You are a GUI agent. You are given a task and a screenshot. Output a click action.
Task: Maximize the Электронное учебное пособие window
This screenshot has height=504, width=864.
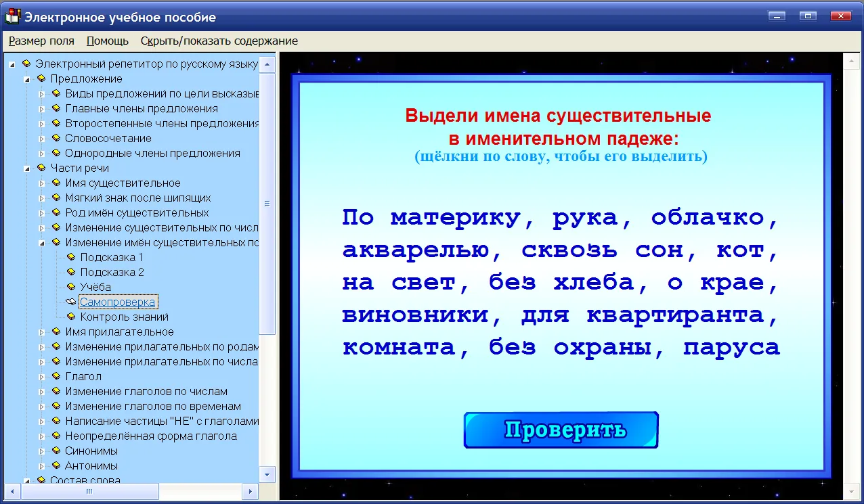[x=807, y=16]
